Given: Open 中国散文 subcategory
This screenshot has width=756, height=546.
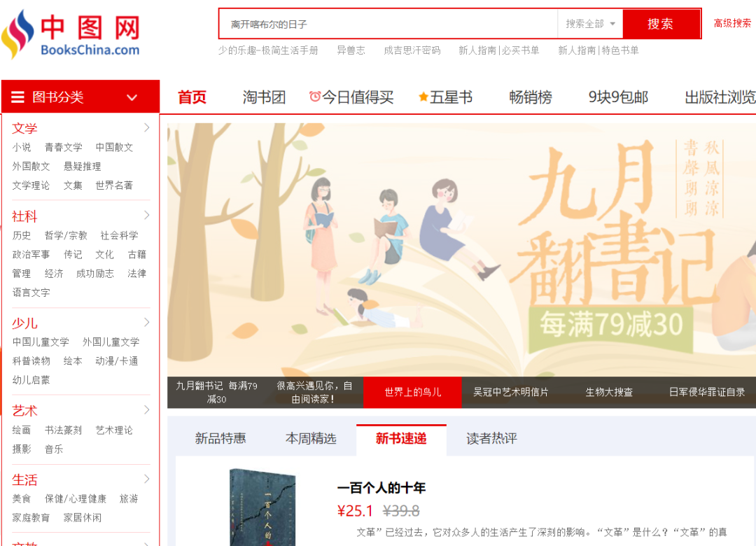Looking at the screenshot, I should pos(114,147).
